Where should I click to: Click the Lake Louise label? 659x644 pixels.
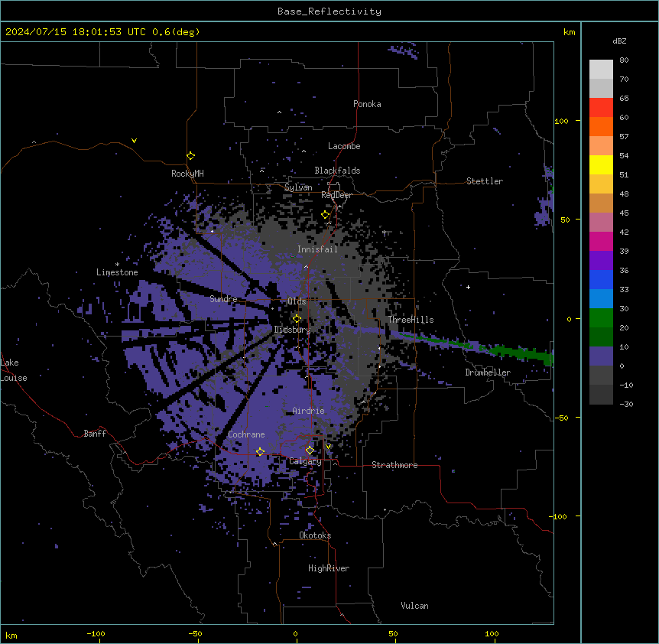pyautogui.click(x=14, y=370)
